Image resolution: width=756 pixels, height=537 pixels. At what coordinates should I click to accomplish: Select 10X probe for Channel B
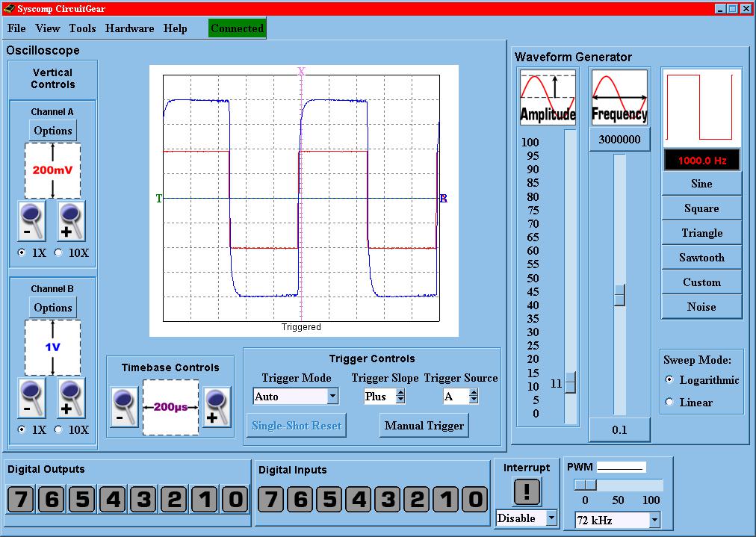click(x=58, y=430)
